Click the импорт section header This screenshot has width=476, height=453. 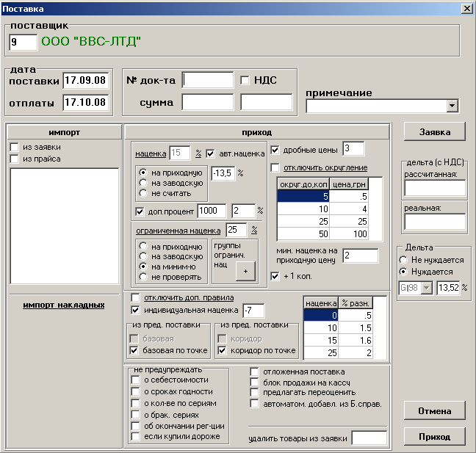[x=64, y=132]
